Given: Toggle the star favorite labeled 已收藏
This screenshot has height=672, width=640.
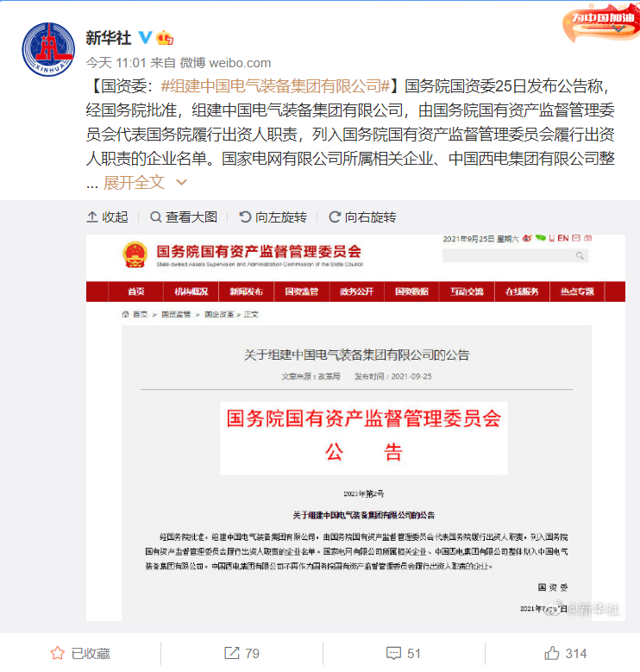Looking at the screenshot, I should coord(80,653).
